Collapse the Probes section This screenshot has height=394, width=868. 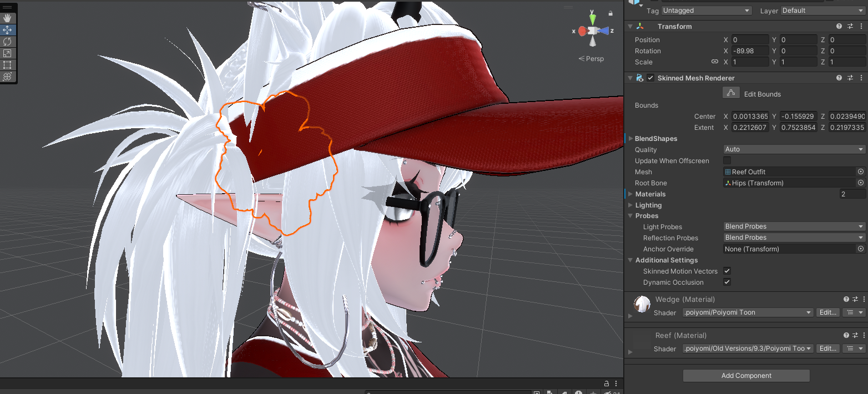[x=630, y=216]
